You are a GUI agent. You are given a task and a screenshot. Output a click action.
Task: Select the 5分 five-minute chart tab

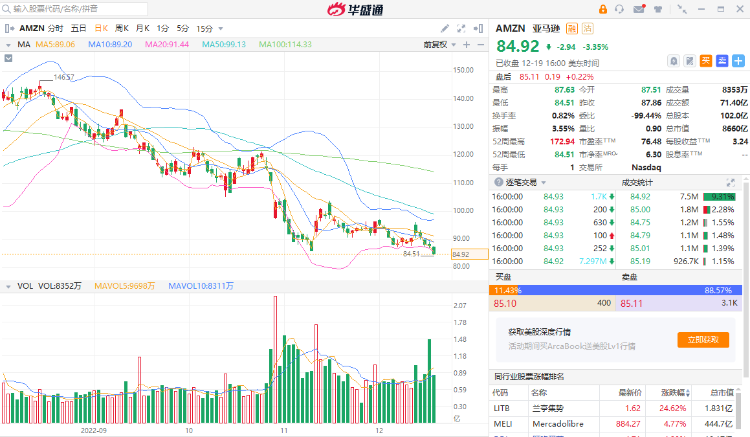183,28
